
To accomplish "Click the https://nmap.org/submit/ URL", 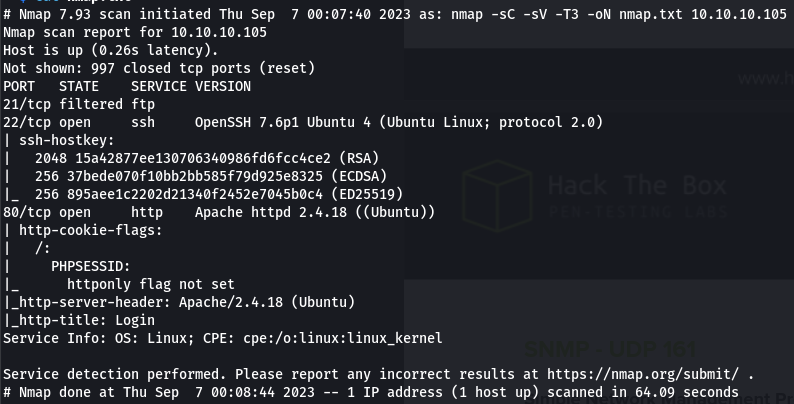I will pos(643,375).
